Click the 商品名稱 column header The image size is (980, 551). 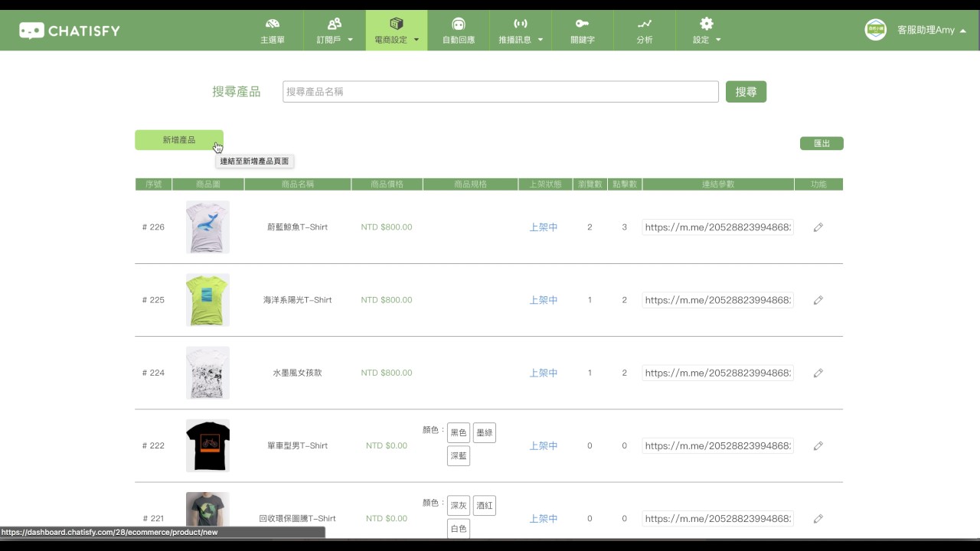[x=298, y=184]
